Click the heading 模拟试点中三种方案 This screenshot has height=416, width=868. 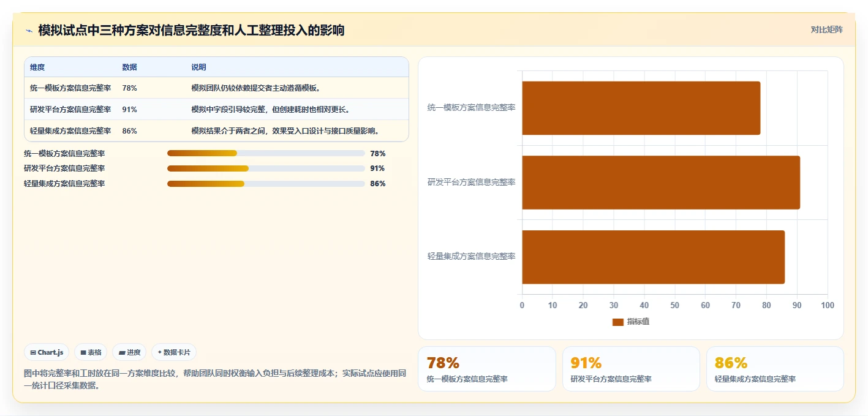coord(191,30)
